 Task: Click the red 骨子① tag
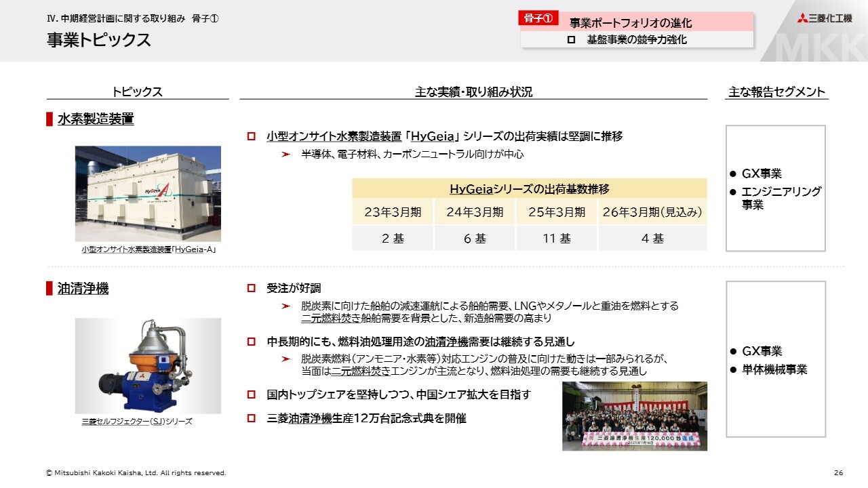538,19
